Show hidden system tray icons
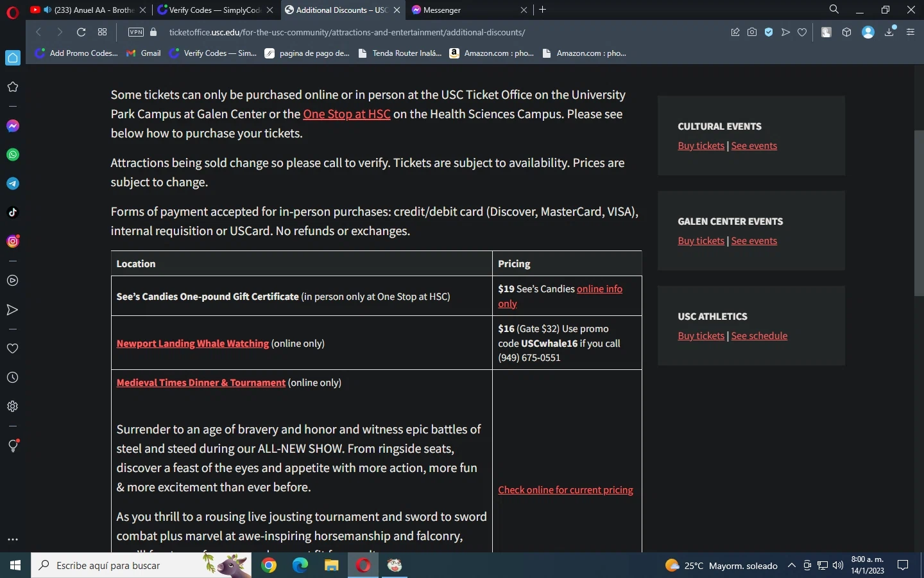This screenshot has height=578, width=924. click(x=792, y=565)
